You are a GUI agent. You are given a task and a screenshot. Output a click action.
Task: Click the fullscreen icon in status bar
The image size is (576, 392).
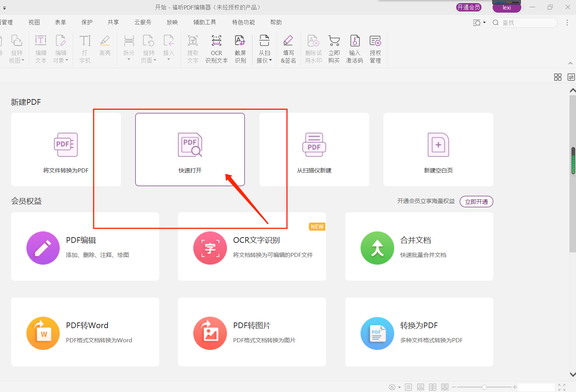(562, 387)
